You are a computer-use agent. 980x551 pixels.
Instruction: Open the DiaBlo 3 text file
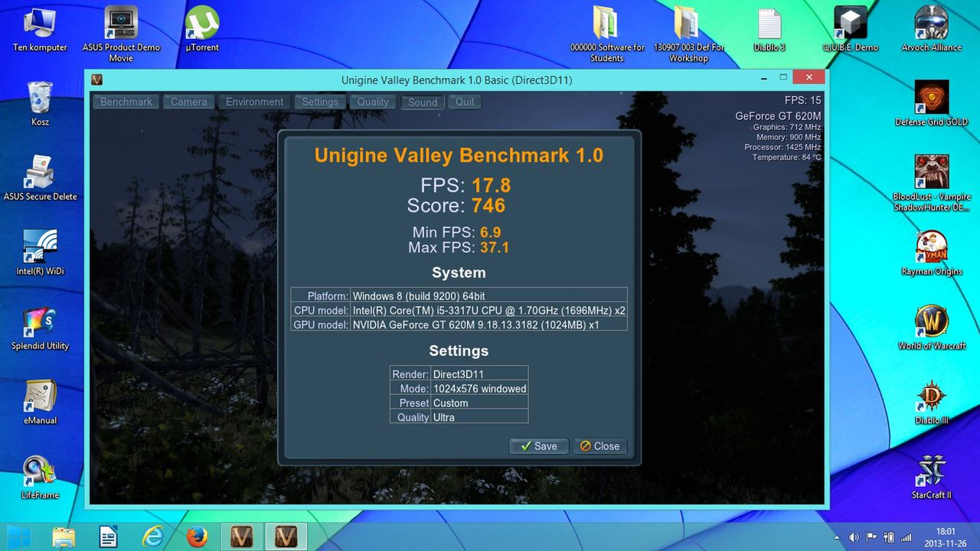point(769,29)
